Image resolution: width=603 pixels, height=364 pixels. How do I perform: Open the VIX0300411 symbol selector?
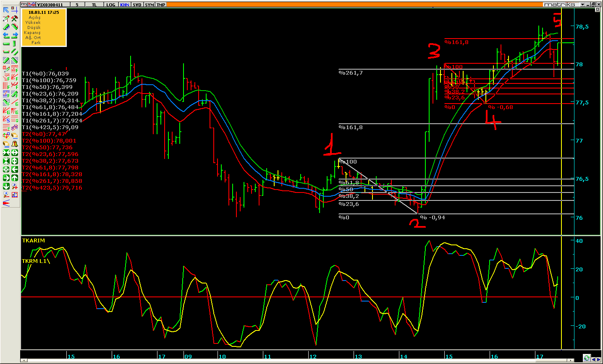click(x=50, y=5)
